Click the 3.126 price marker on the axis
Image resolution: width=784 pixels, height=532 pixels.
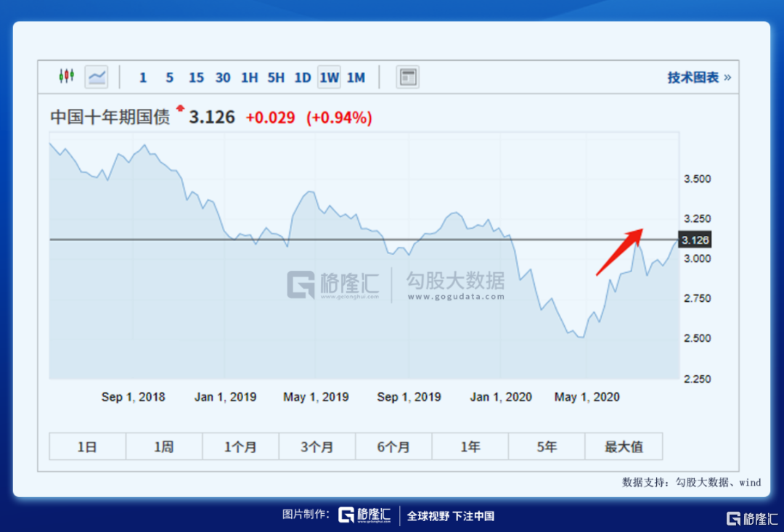(695, 240)
